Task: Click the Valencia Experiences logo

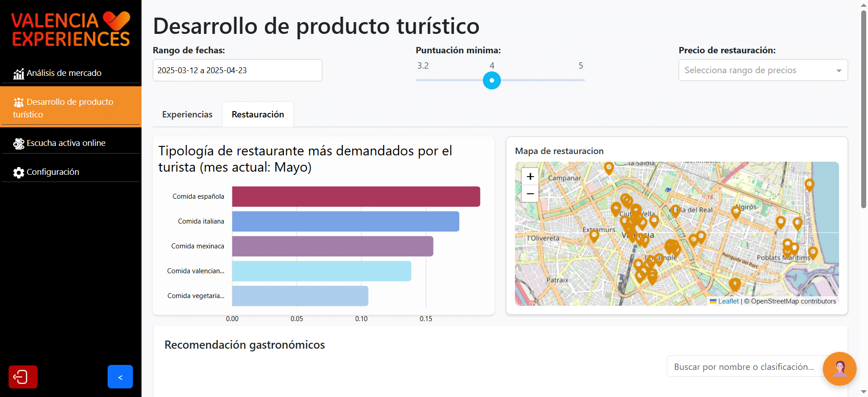Action: 71,29
